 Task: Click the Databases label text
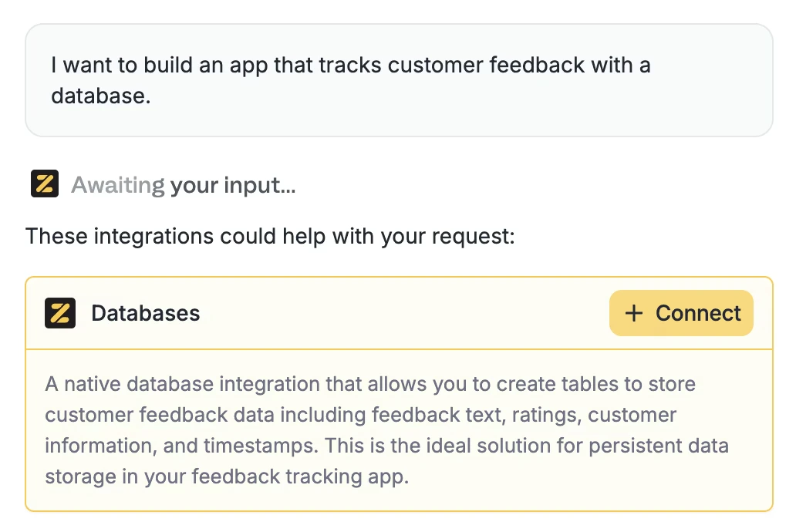click(146, 313)
